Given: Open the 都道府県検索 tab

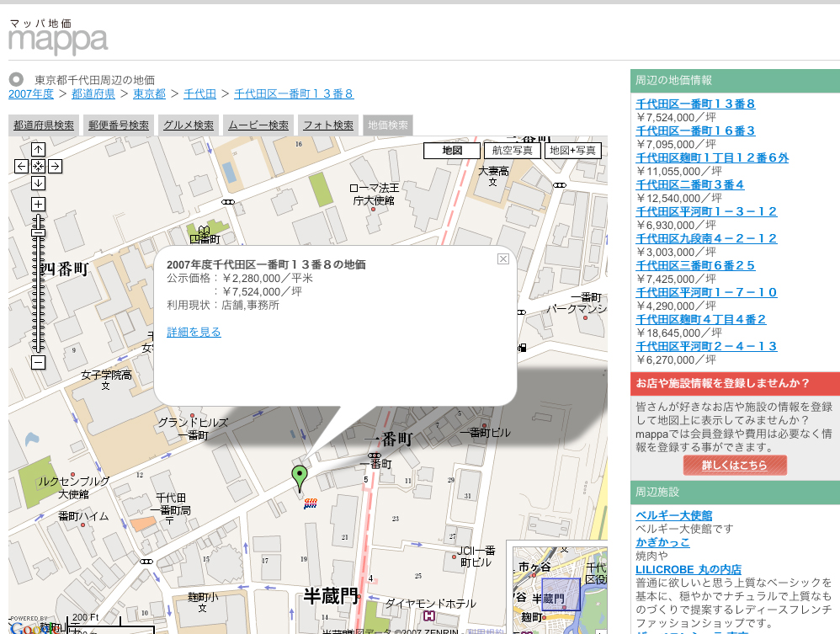Looking at the screenshot, I should (x=44, y=125).
